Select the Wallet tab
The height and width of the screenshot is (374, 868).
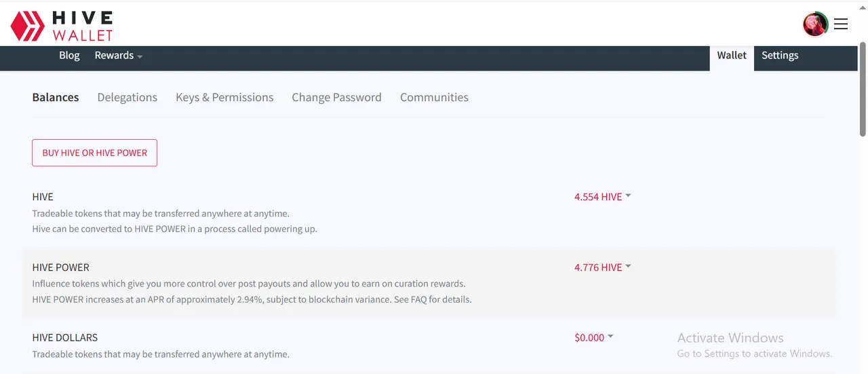point(732,56)
